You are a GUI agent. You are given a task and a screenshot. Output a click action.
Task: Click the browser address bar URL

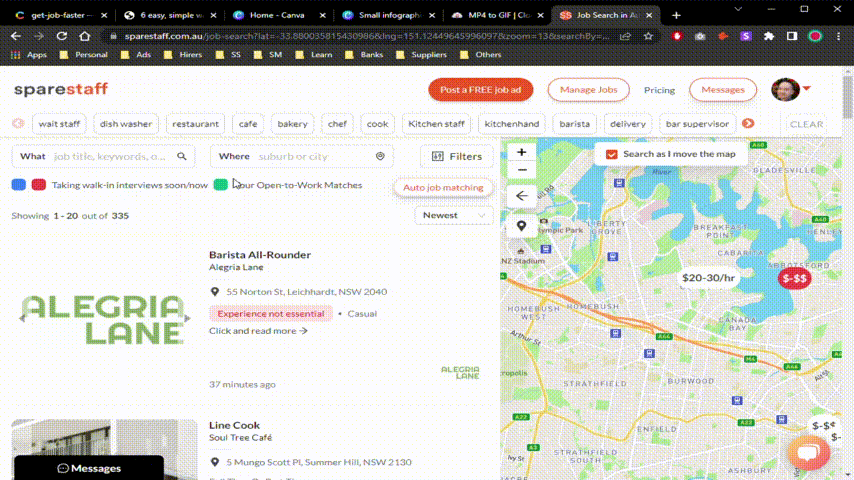(366, 36)
